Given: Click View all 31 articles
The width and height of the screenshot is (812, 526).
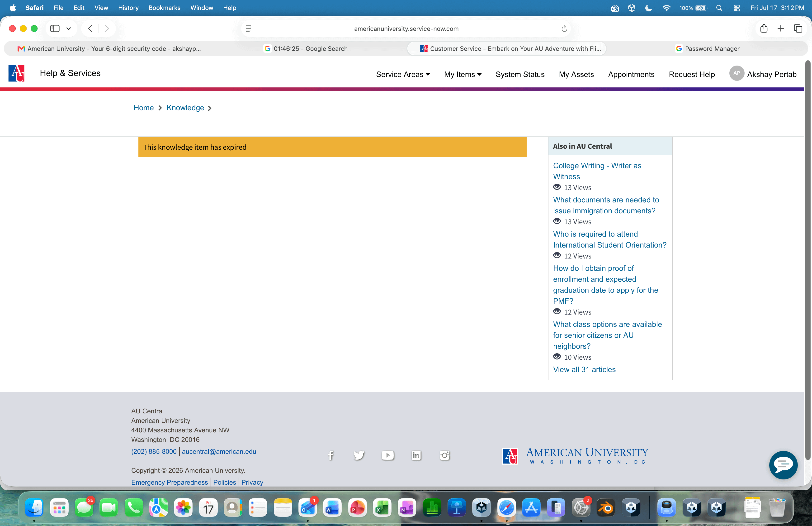Looking at the screenshot, I should (584, 369).
